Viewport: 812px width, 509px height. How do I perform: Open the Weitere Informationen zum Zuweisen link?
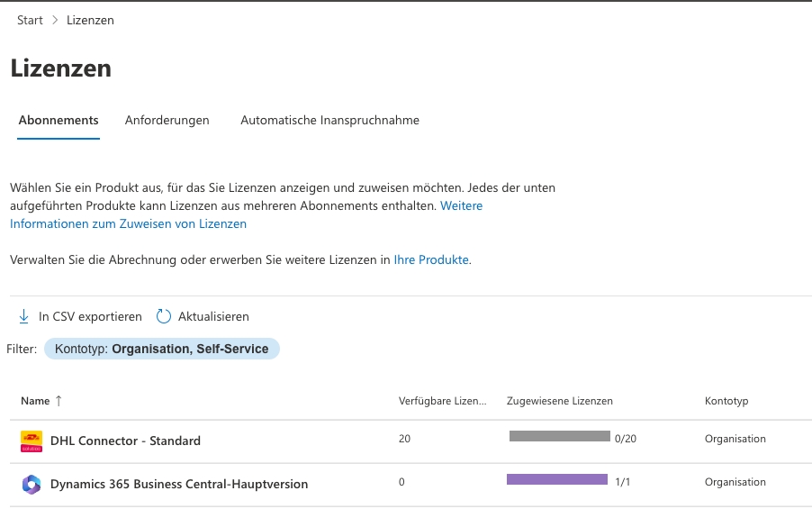coord(128,223)
